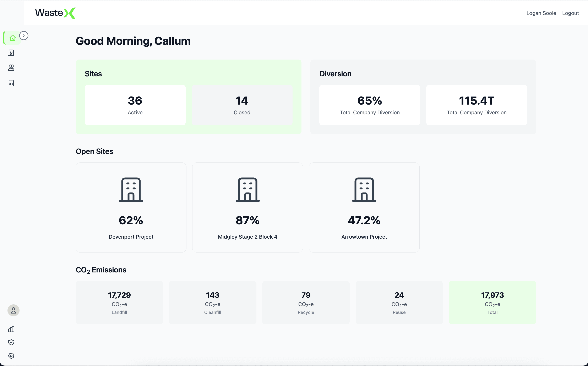Select the Home icon in the sidebar
Screen dimensions: 588x366
pyautogui.click(x=13, y=38)
